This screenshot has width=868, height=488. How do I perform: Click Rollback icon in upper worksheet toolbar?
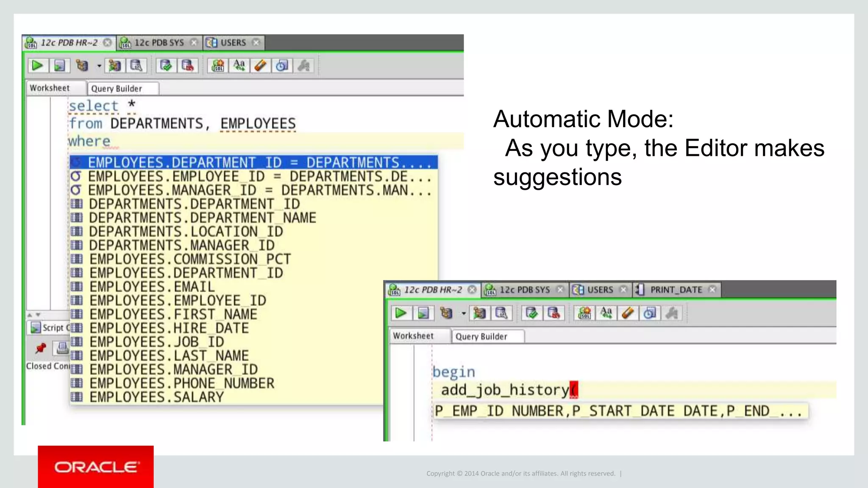click(187, 66)
